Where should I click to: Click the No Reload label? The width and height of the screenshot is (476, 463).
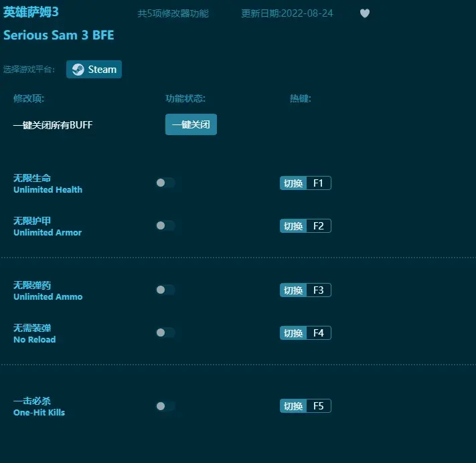click(x=35, y=339)
